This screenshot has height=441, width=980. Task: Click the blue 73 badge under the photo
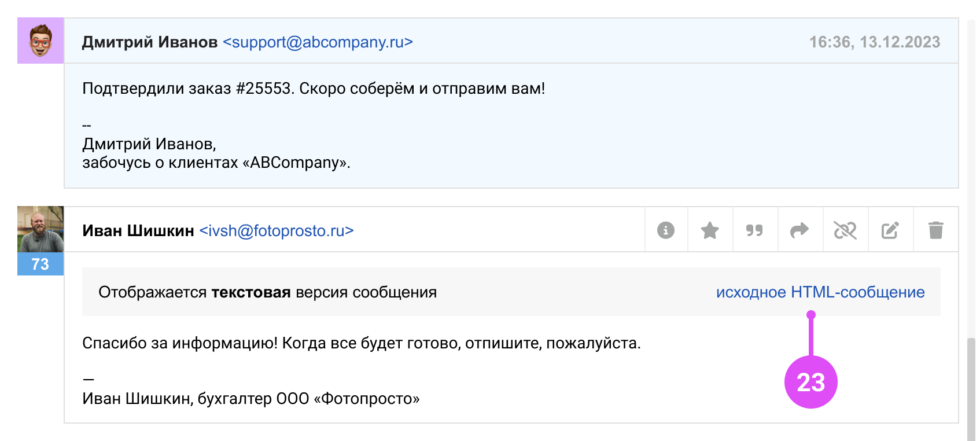pos(40,264)
